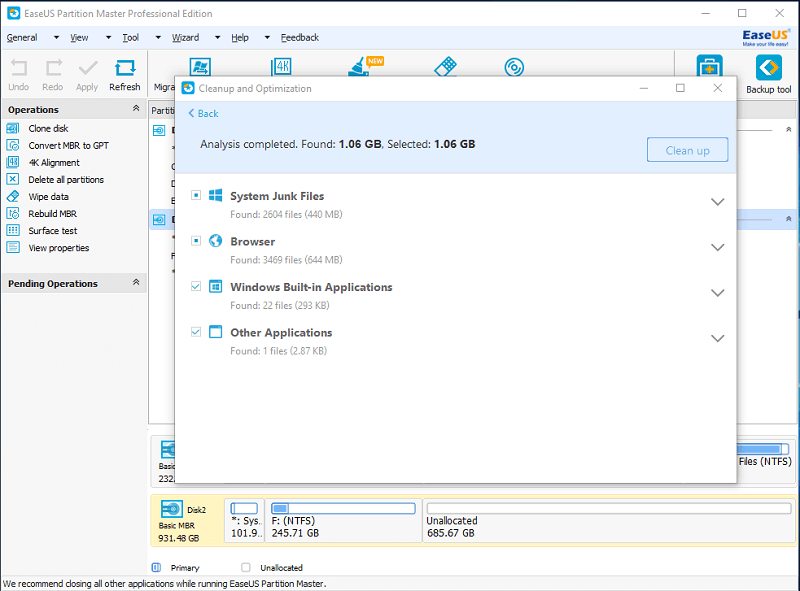The width and height of the screenshot is (800, 591).
Task: Toggle the System Junk Files checkbox
Action: click(196, 195)
